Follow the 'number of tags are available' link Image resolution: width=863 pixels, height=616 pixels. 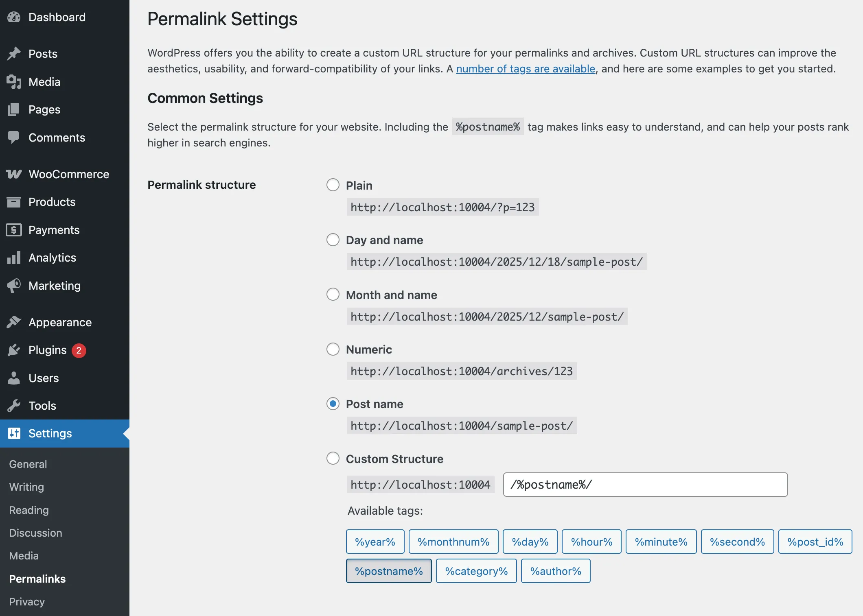click(x=526, y=69)
